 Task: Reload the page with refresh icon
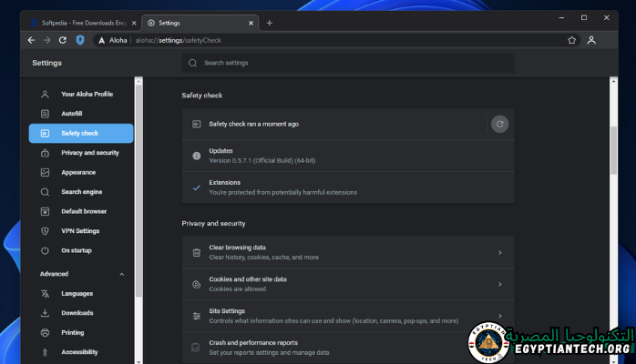(63, 40)
